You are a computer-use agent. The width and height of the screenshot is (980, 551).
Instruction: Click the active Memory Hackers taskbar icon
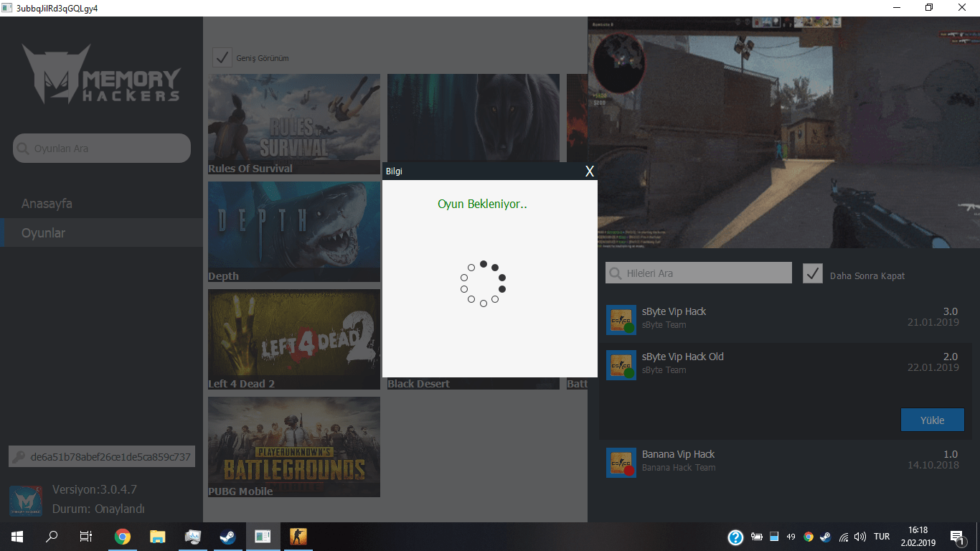tap(263, 537)
